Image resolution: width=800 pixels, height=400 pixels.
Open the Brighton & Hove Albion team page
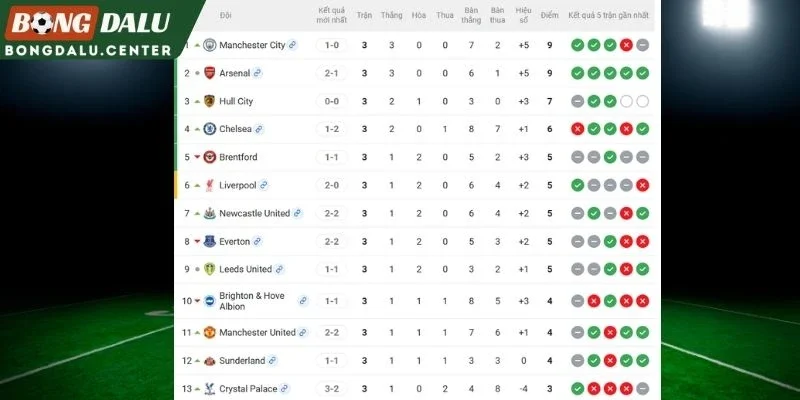pyautogui.click(x=252, y=301)
